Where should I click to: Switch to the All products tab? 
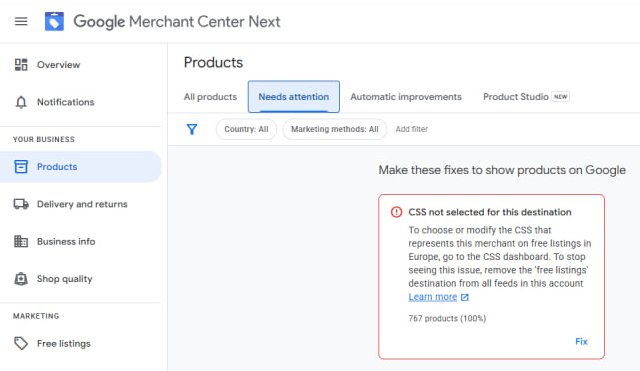(210, 97)
